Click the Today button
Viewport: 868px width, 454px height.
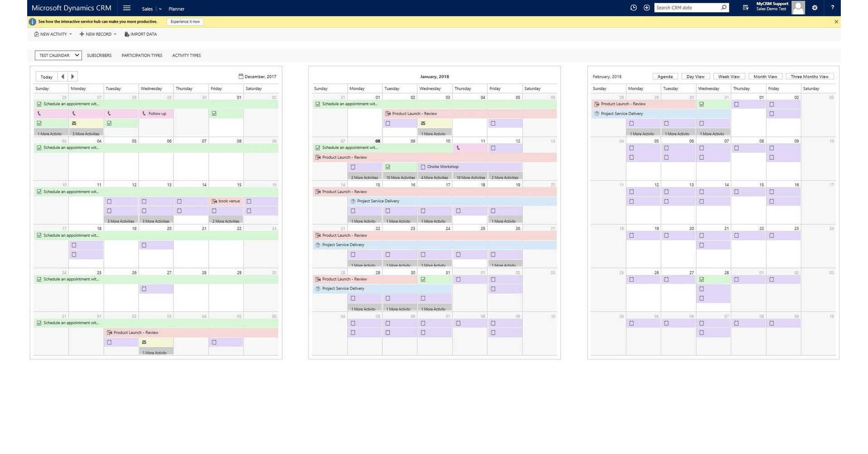46,76
